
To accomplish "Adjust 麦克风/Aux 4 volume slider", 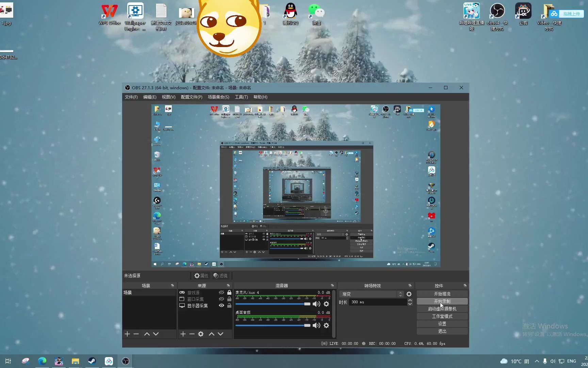I will click(x=273, y=304).
